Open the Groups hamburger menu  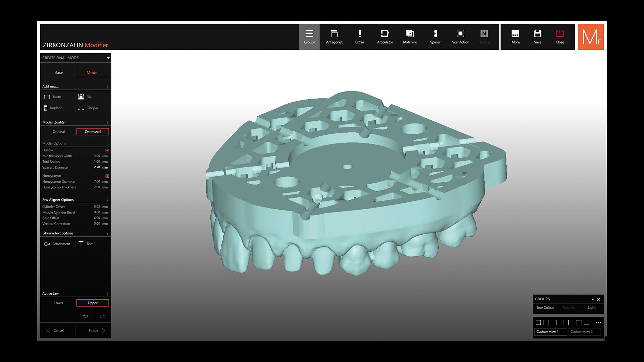tap(309, 34)
